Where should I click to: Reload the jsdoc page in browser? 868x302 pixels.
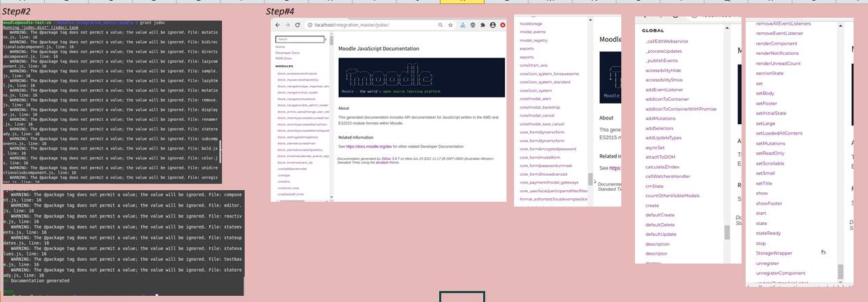[298, 25]
